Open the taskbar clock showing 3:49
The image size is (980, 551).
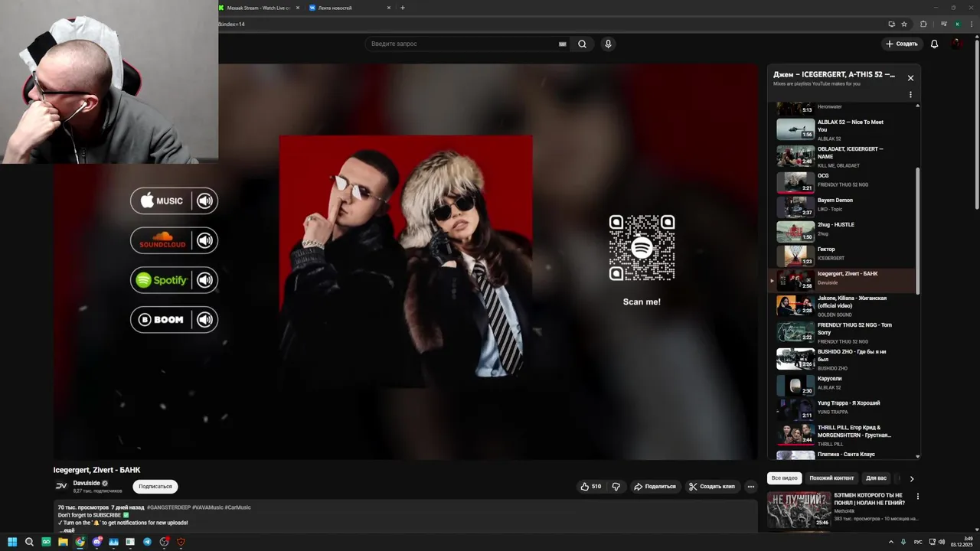[961, 542]
